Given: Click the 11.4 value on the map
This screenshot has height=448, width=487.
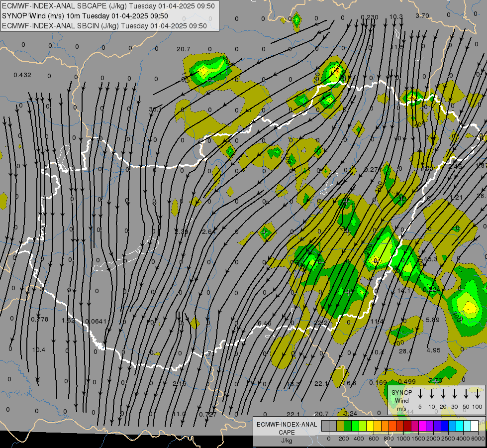Looking at the screenshot, I should 377,321.
